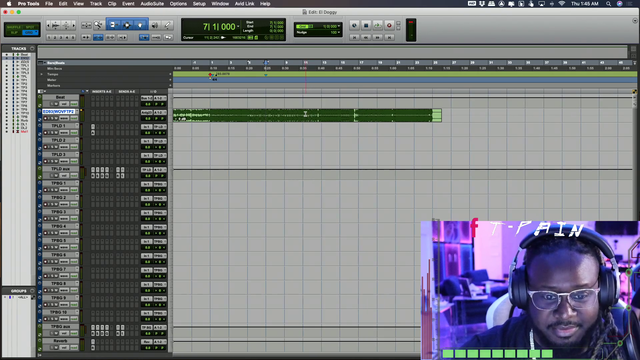
Task: Expand the Tempo ruler editor
Action: [41, 74]
